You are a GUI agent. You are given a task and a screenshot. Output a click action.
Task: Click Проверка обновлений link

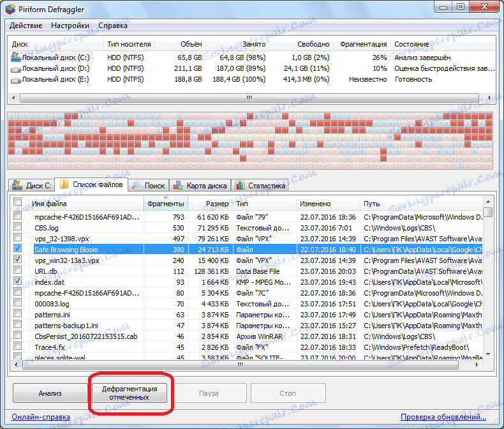pos(443,417)
